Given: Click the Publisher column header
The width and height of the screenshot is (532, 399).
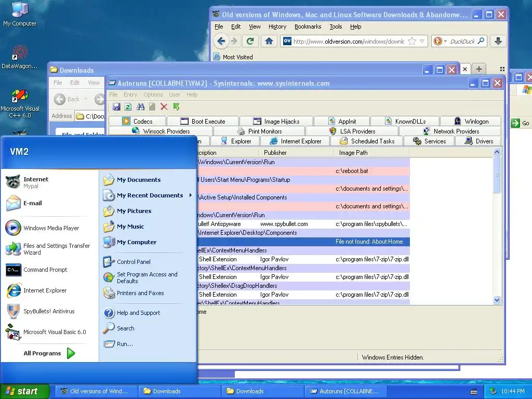Looking at the screenshot, I should pos(296,153).
